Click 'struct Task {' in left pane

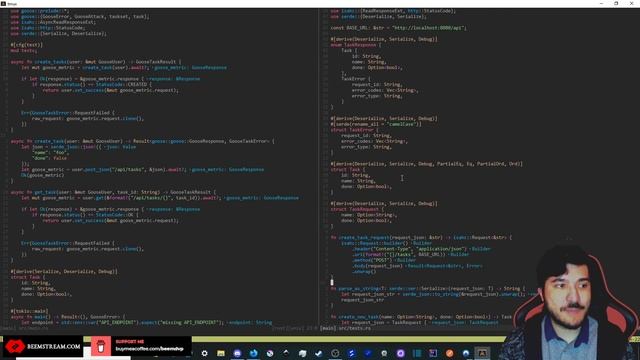(28, 277)
